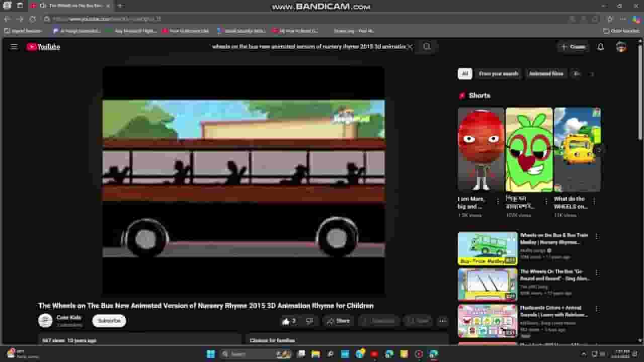644x362 pixels.
Task: Open the Create button
Action: [573, 47]
